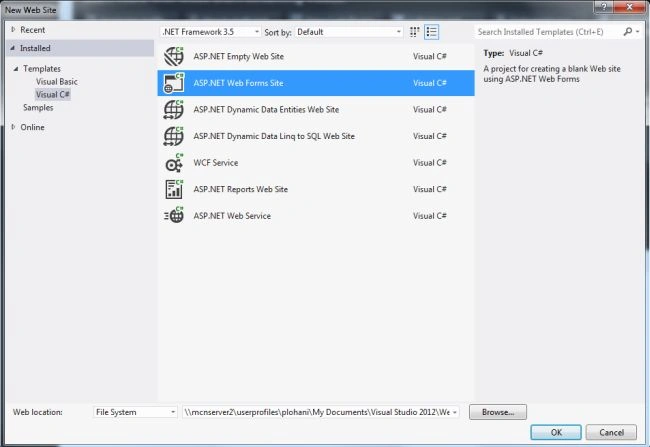
Task: Click Visual C# label in WCF Service row
Action: click(429, 163)
